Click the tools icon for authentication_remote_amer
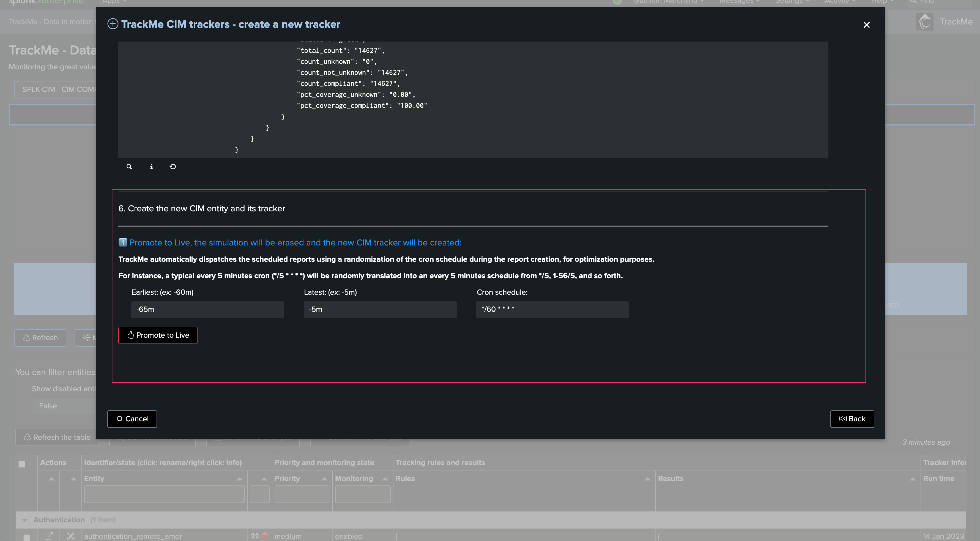The width and height of the screenshot is (980, 541). [70, 536]
